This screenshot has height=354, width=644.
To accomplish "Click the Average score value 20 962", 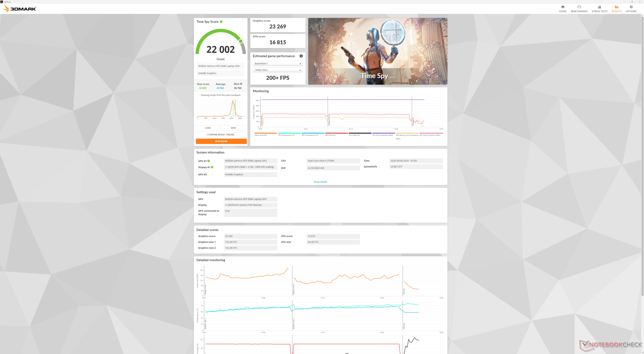I will [x=220, y=88].
